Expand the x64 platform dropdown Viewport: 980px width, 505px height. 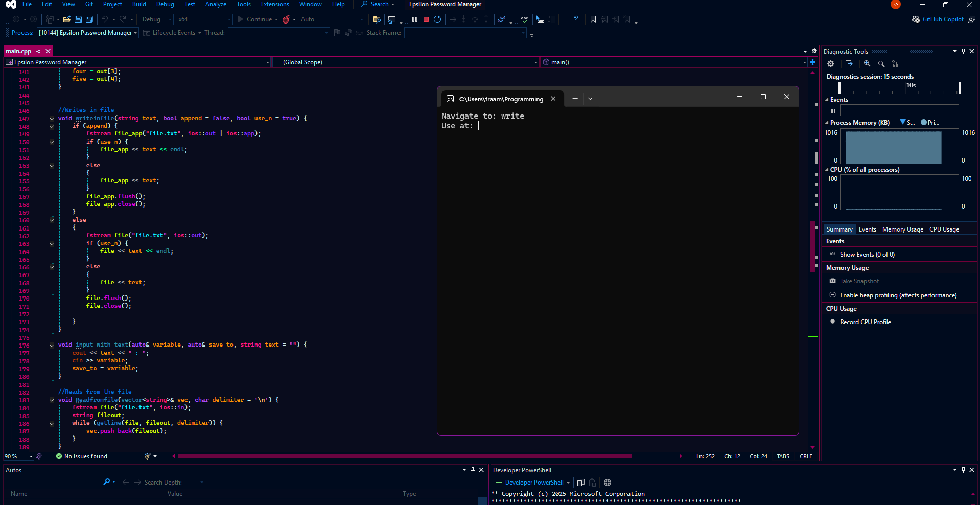[x=204, y=19]
